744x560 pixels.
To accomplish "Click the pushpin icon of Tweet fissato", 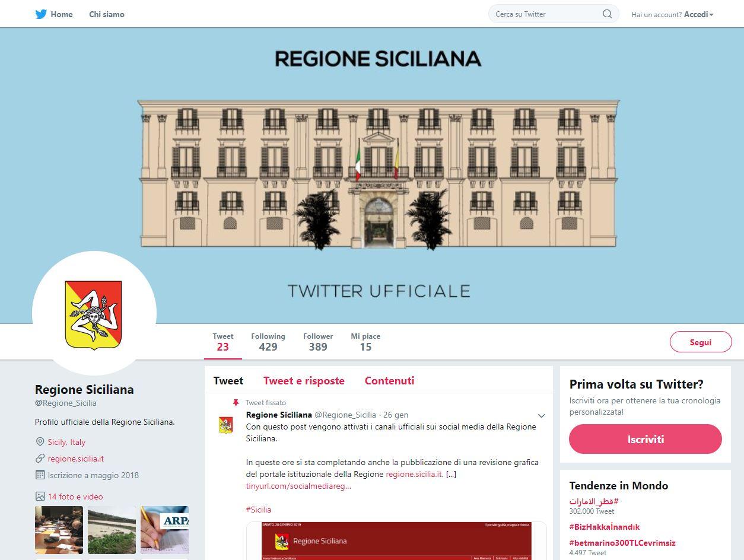I will click(x=236, y=403).
